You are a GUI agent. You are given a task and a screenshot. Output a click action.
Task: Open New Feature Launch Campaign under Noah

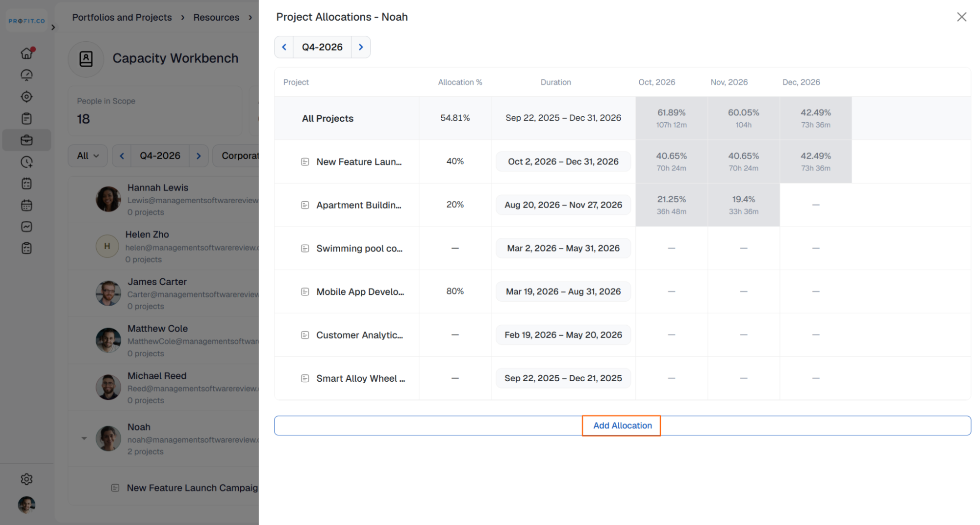[x=192, y=488]
